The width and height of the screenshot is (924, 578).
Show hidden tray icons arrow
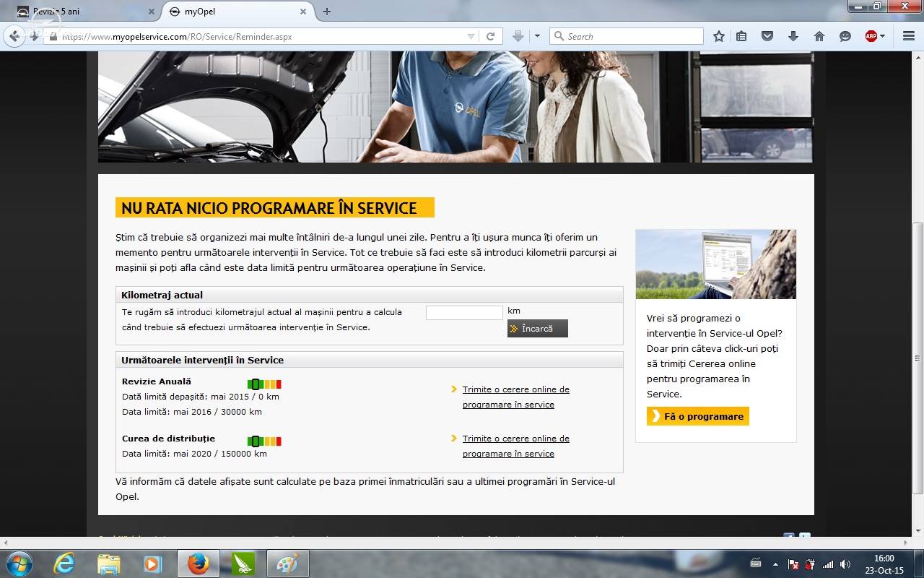[775, 564]
